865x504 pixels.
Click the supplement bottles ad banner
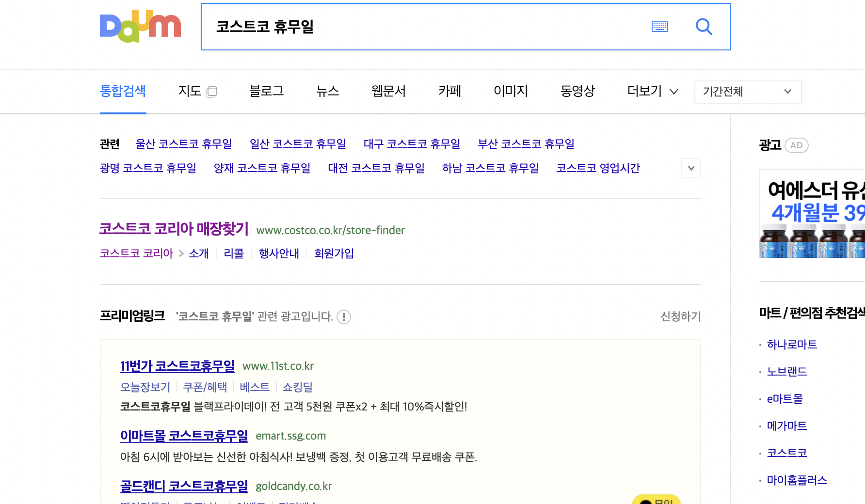(x=812, y=214)
